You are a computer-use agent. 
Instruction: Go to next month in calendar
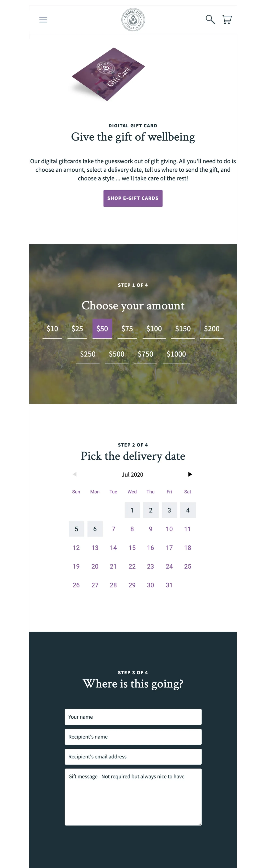coord(190,474)
